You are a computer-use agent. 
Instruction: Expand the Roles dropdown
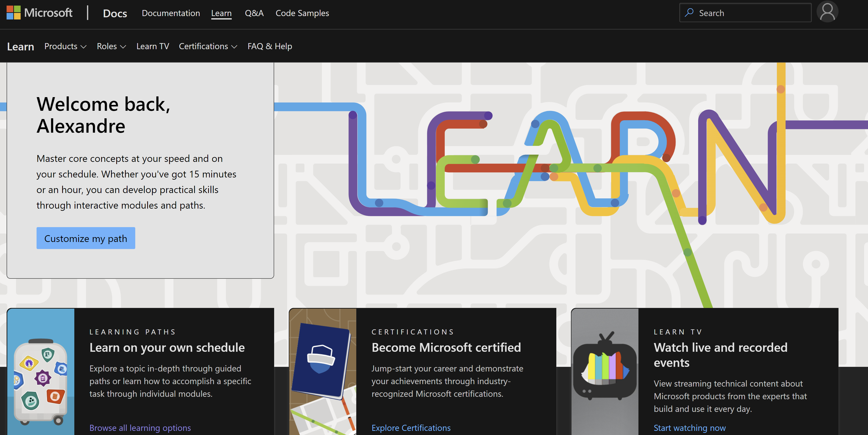111,46
